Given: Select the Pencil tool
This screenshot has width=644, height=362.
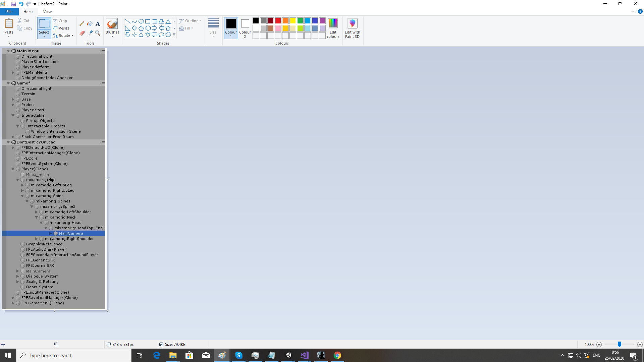Looking at the screenshot, I should 82,24.
